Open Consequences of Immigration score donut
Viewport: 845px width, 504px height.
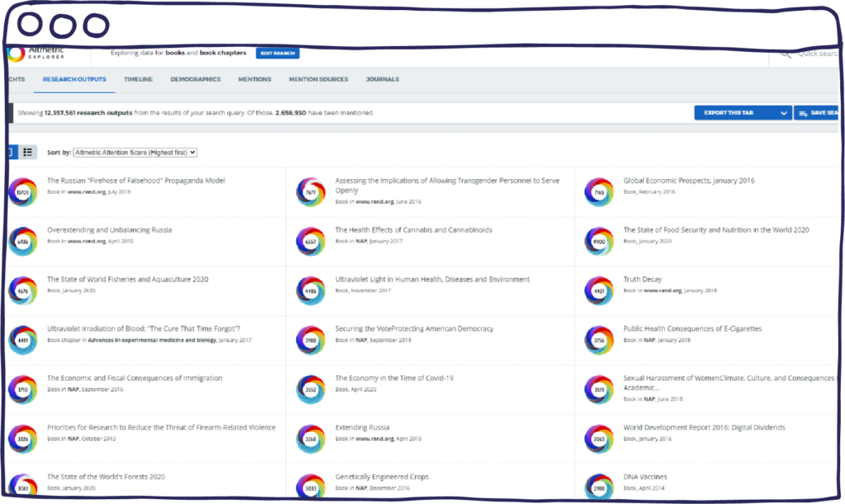tap(22, 389)
